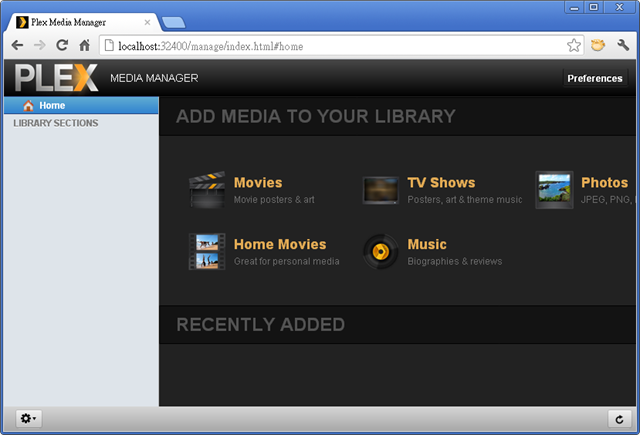This screenshot has height=435, width=640.
Task: Bookmark this page with the star icon
Action: point(574,45)
